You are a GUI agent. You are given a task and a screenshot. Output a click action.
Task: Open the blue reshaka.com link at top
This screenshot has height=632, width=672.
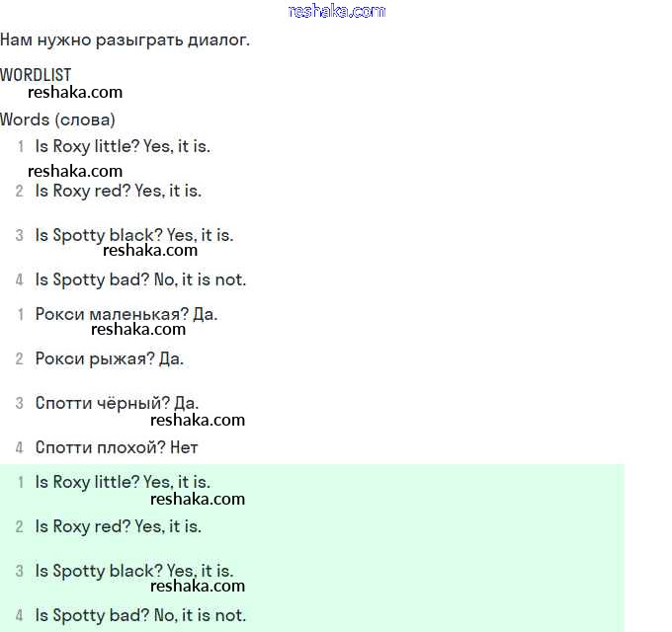tap(336, 11)
